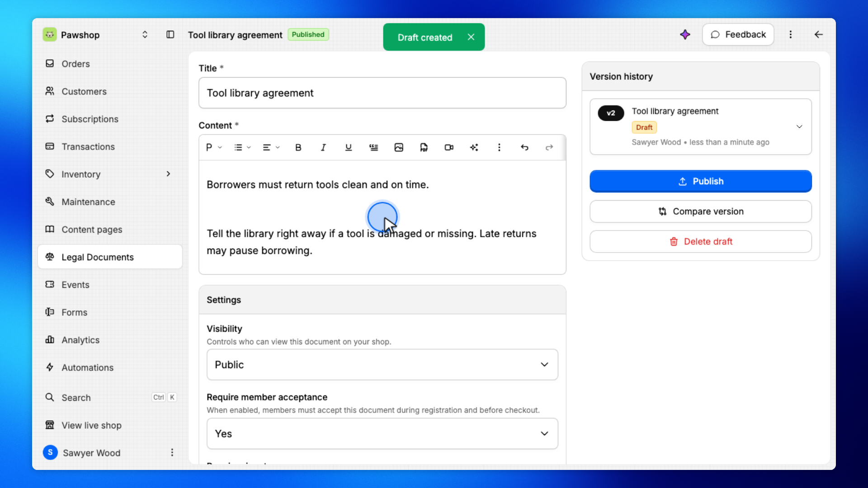The height and width of the screenshot is (488, 868).
Task: Click "Borrowers must return tools" paragraph
Action: [318, 185]
